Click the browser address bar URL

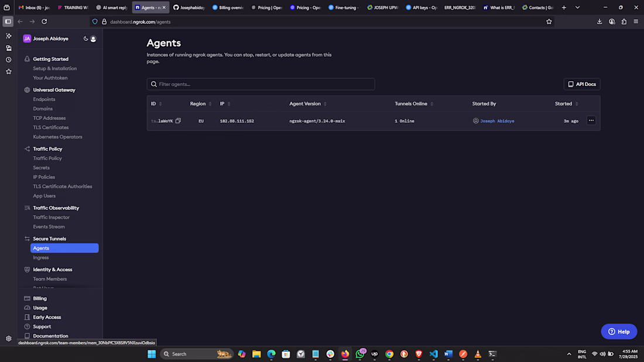[140, 22]
